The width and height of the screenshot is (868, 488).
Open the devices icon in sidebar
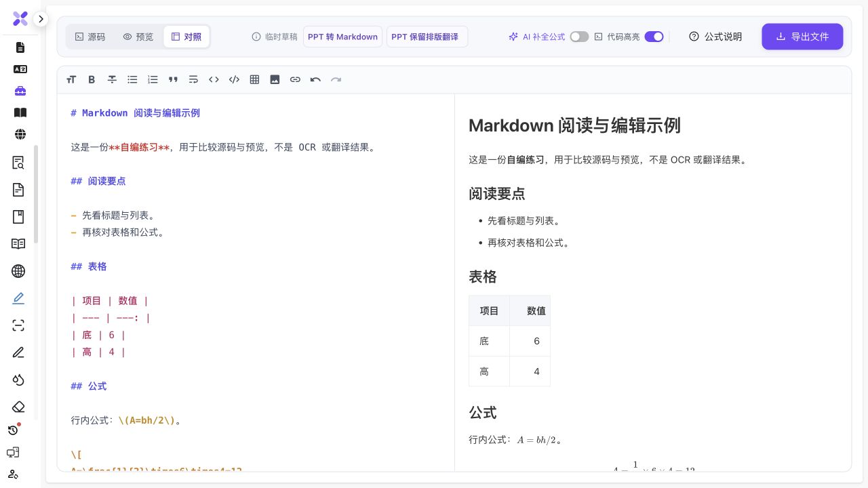pos(13,452)
